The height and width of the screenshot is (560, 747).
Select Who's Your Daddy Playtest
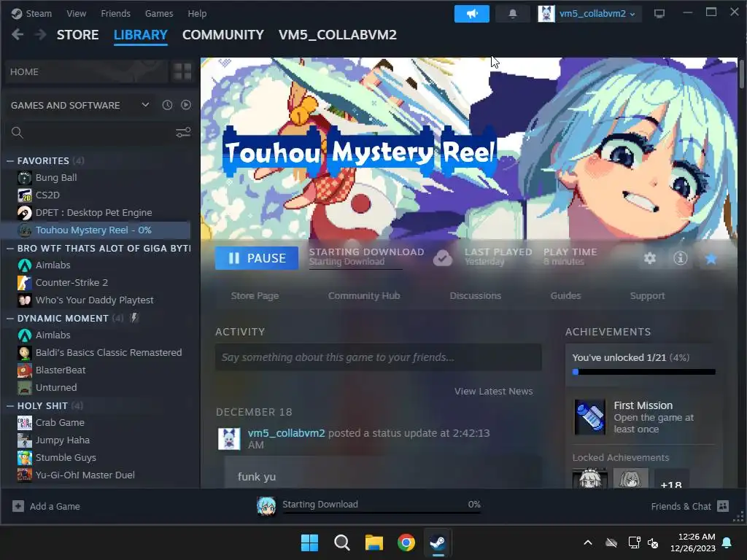96,300
